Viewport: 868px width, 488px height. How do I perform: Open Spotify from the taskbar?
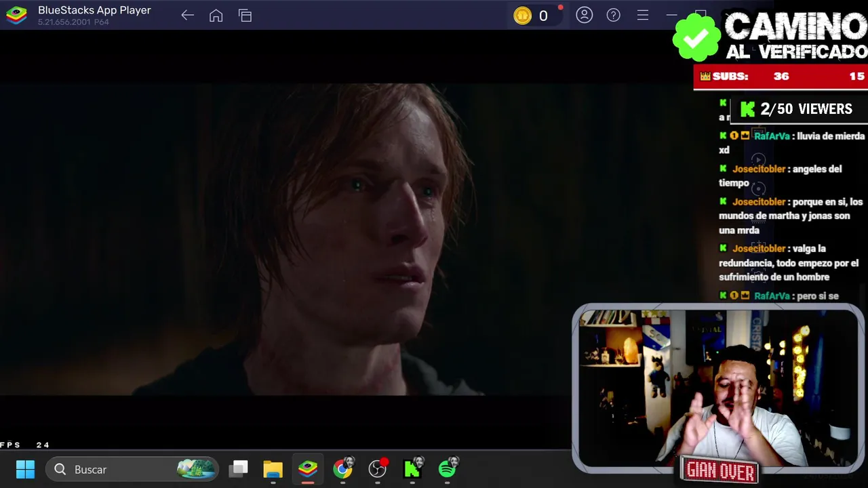pyautogui.click(x=448, y=468)
